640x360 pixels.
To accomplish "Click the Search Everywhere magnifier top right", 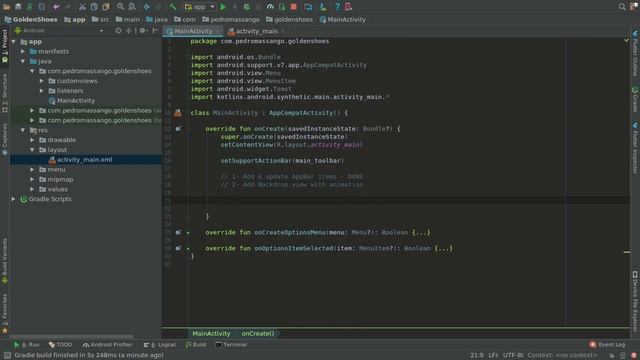I will pyautogui.click(x=622, y=7).
